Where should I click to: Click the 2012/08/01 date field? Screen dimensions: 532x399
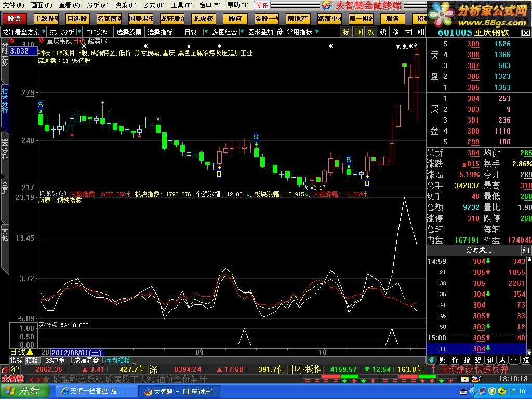(x=77, y=352)
